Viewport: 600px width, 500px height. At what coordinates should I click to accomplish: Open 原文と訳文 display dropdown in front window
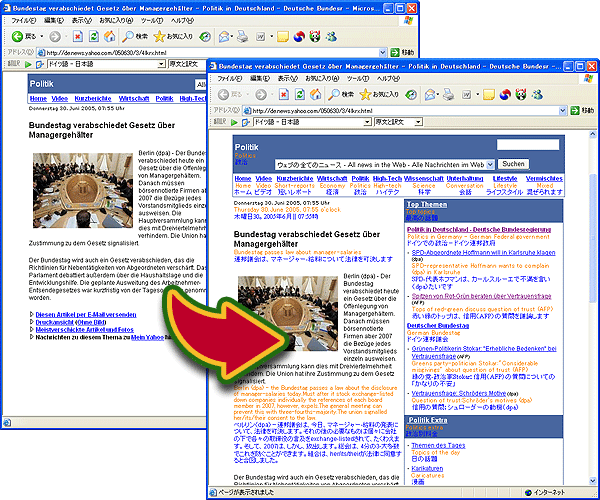tap(419, 122)
